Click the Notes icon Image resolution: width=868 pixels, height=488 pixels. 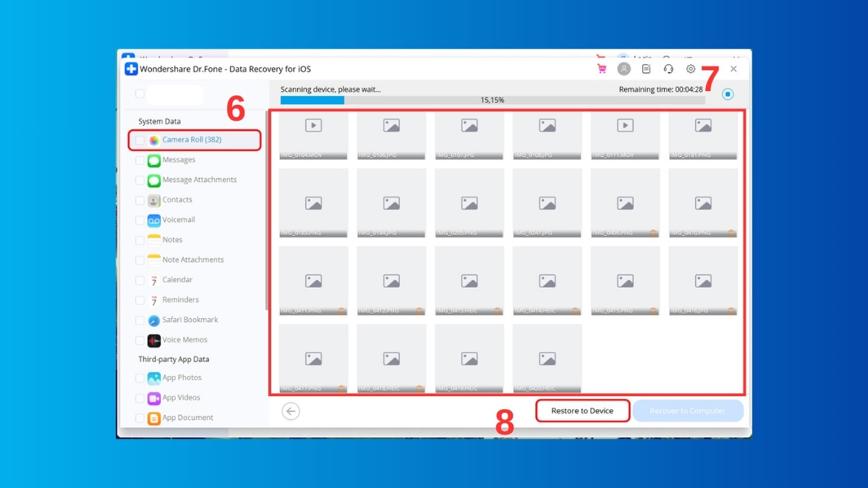click(154, 240)
